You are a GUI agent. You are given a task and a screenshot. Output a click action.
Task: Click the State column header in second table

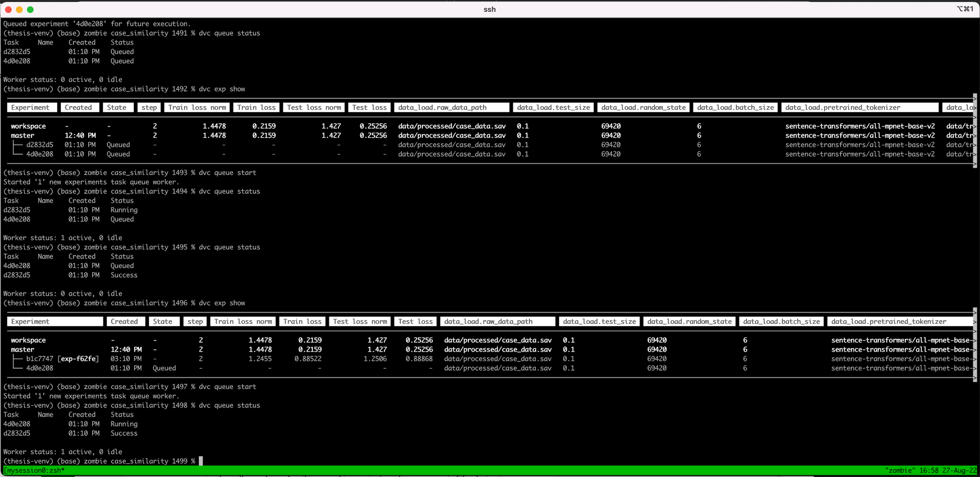coord(164,321)
